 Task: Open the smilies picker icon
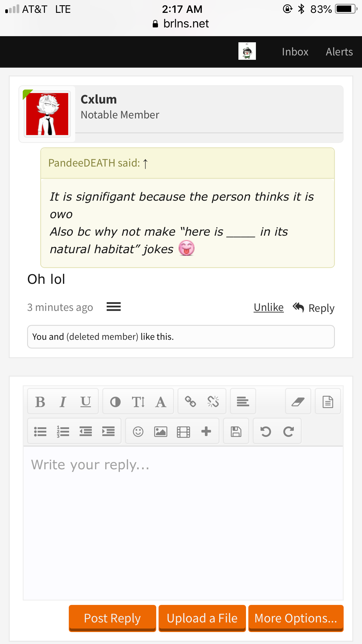click(x=138, y=431)
